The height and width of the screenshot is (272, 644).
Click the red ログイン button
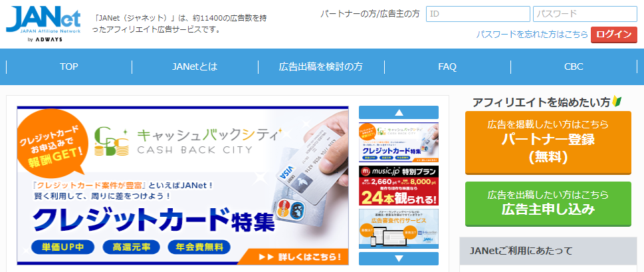[614, 35]
